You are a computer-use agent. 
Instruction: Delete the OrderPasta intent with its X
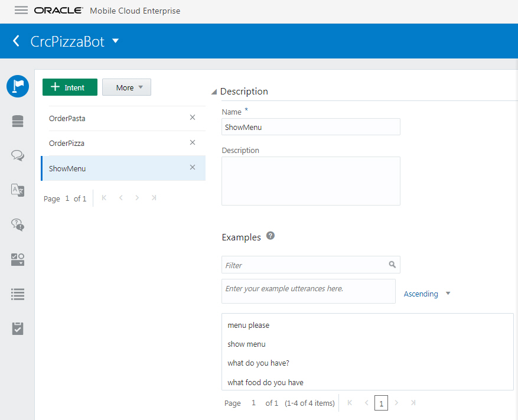coord(193,118)
